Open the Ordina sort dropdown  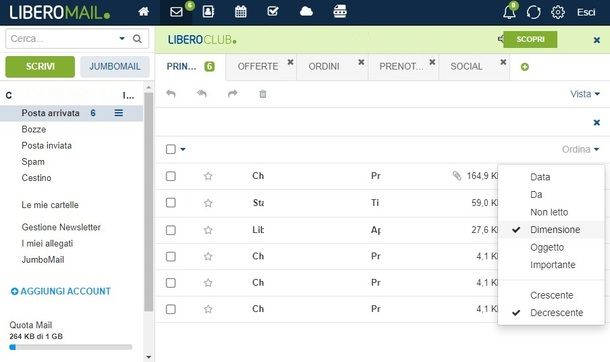coord(580,149)
